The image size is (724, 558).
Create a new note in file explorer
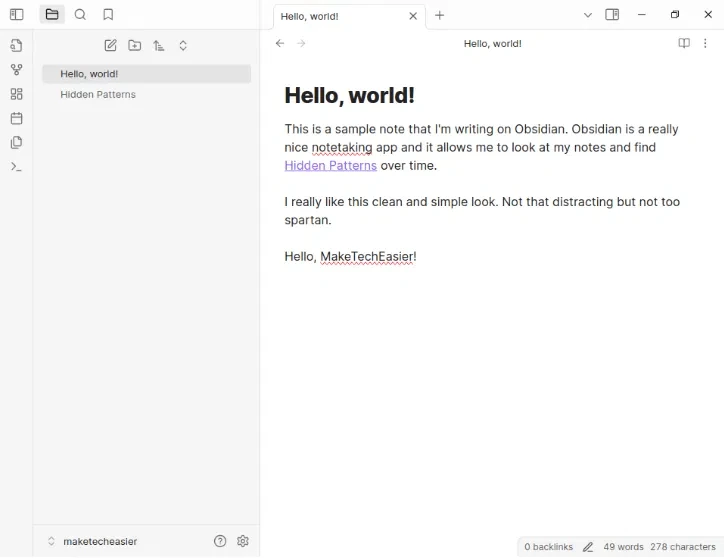110,46
